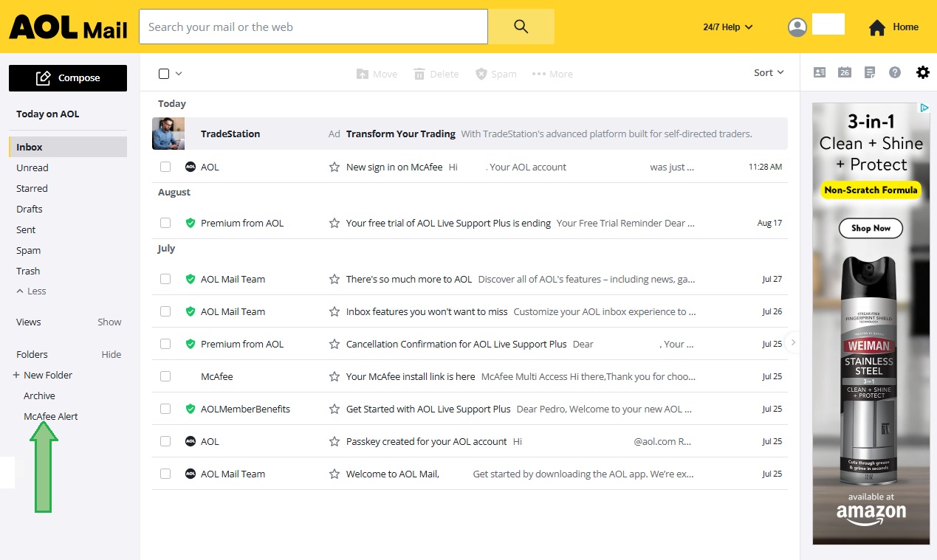Open the Sent folder
The image size is (937, 560).
(26, 229)
